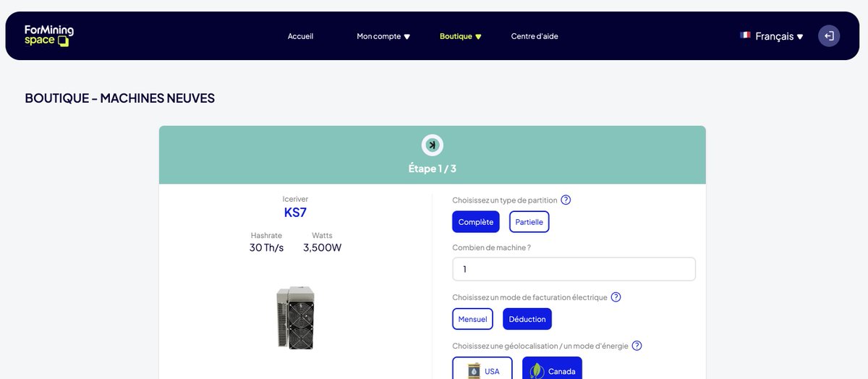Click the logout arrow icon
The width and height of the screenshot is (868, 379).
[829, 36]
